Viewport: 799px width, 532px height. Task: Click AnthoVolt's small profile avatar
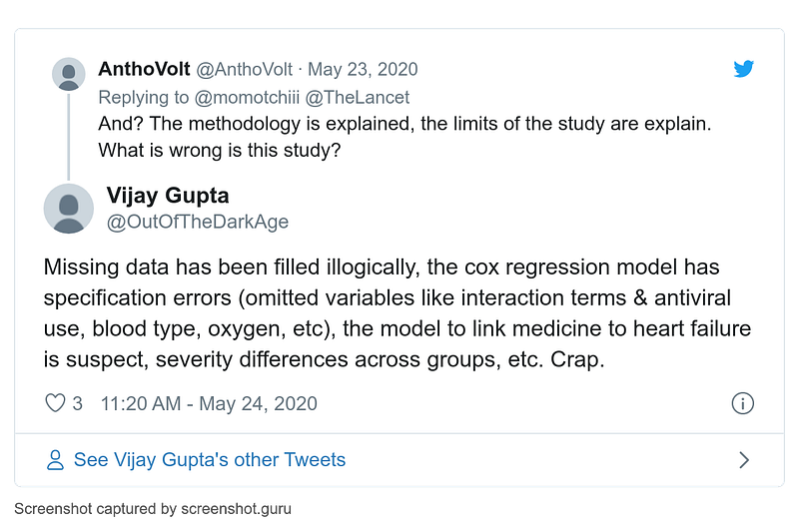(x=68, y=75)
